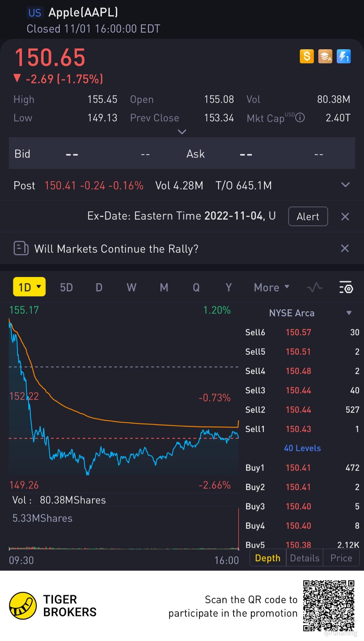Select Sell3 order row with 40

pos(302,391)
